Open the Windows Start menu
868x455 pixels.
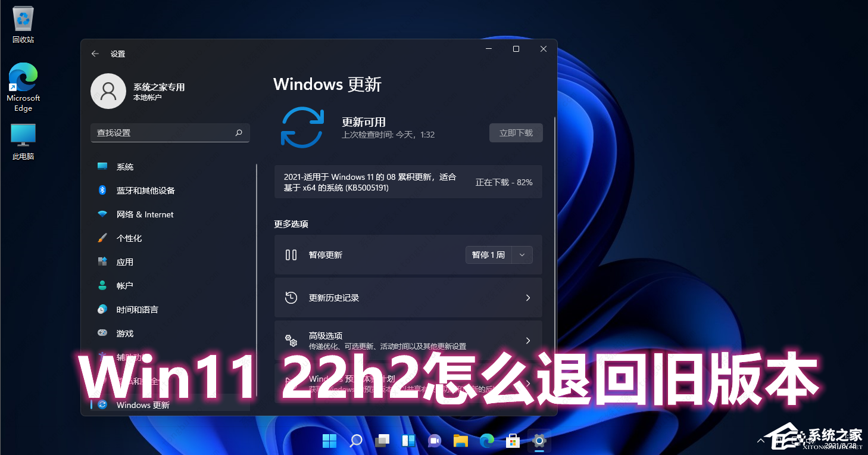coord(329,441)
